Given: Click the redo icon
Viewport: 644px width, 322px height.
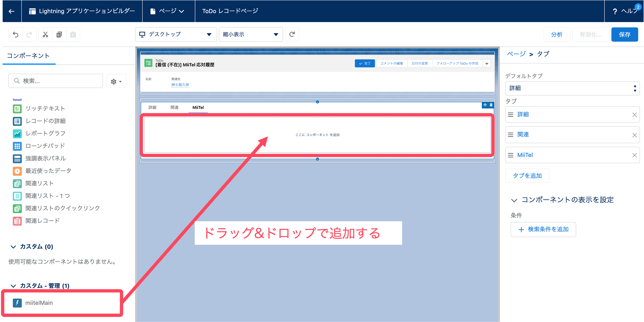Looking at the screenshot, I should 29,35.
